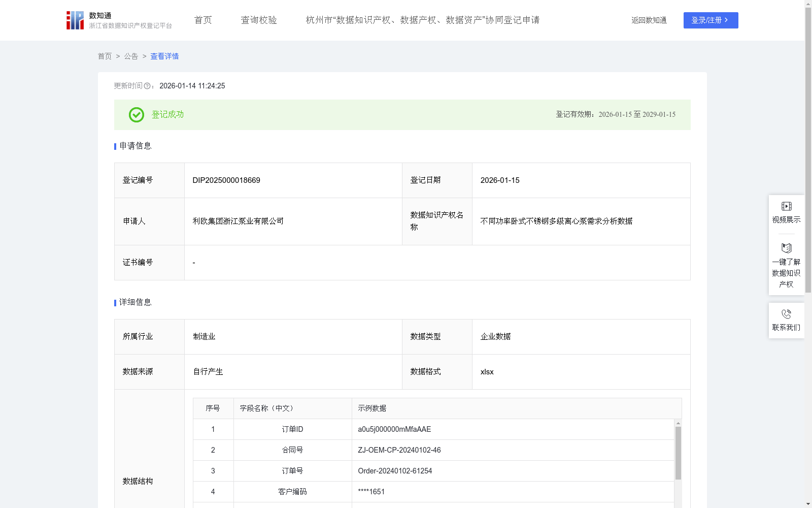Image resolution: width=812 pixels, height=508 pixels.
Task: Click the 登录/注册 button
Action: 710,20
